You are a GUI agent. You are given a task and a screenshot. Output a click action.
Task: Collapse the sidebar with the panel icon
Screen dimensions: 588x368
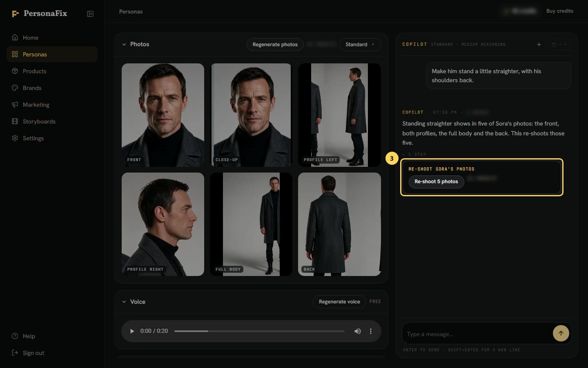90,14
